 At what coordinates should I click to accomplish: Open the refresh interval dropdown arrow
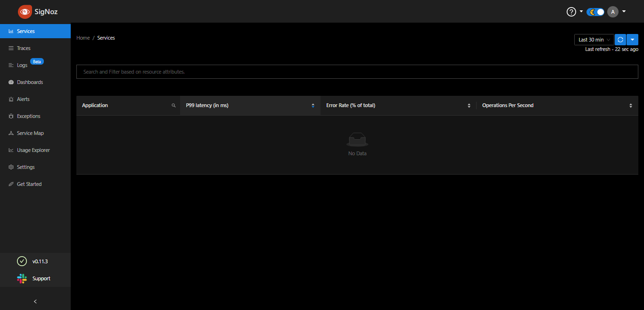point(632,40)
